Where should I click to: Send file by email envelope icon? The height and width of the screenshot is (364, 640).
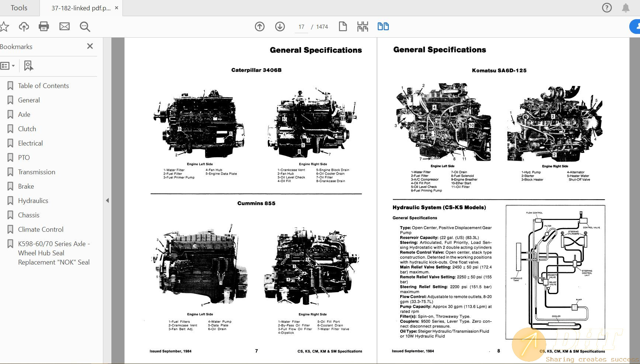(65, 27)
